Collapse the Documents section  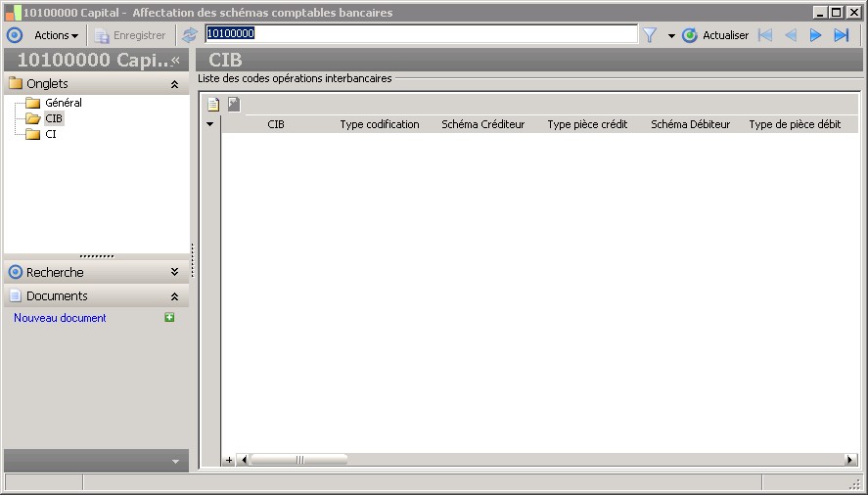(174, 296)
